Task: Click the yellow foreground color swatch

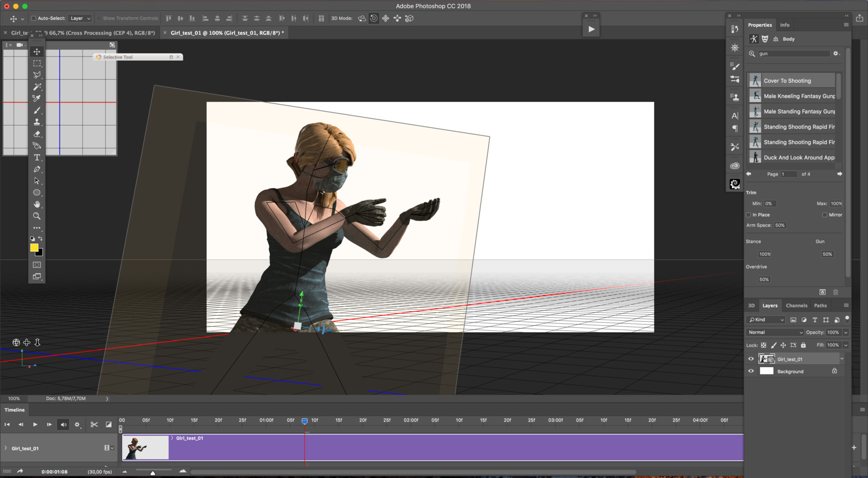Action: [x=34, y=248]
